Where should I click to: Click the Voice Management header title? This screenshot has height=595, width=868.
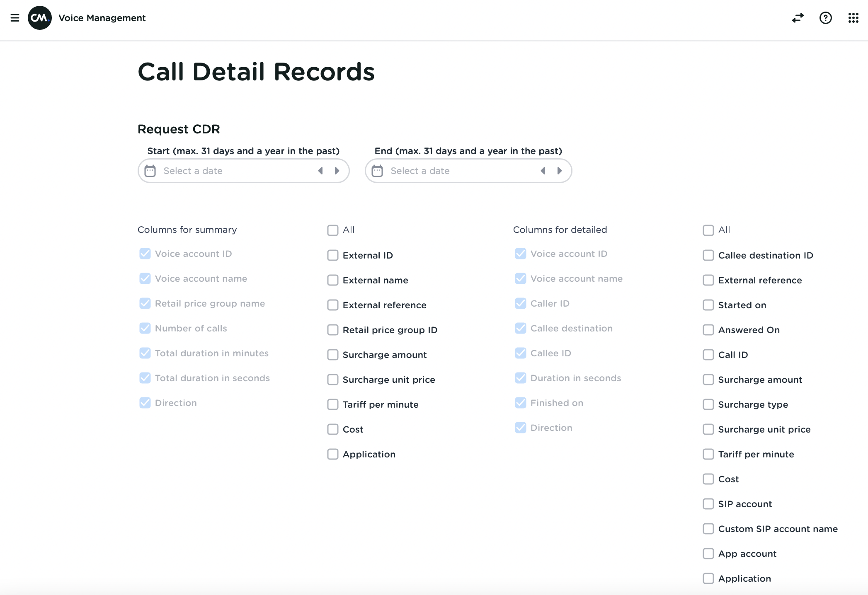[102, 18]
